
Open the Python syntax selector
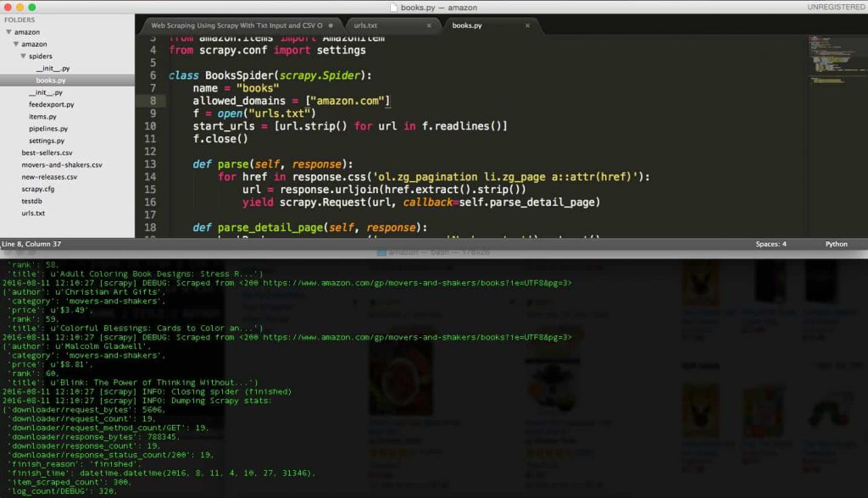(x=836, y=244)
